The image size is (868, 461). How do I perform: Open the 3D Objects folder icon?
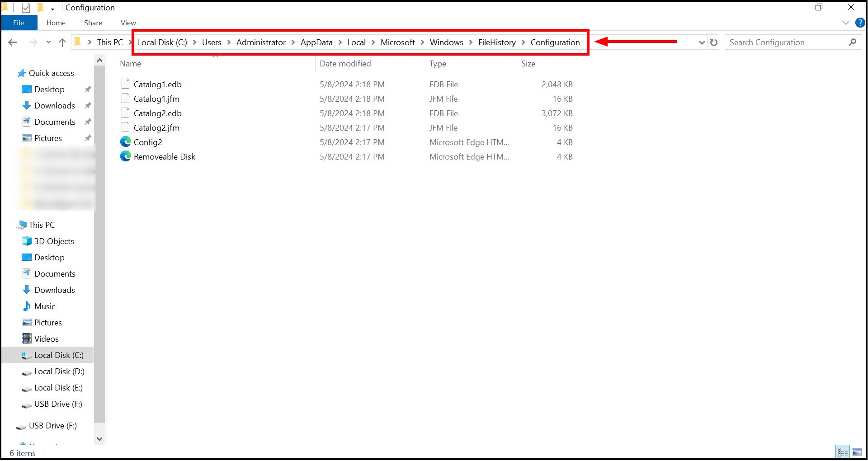pos(27,241)
